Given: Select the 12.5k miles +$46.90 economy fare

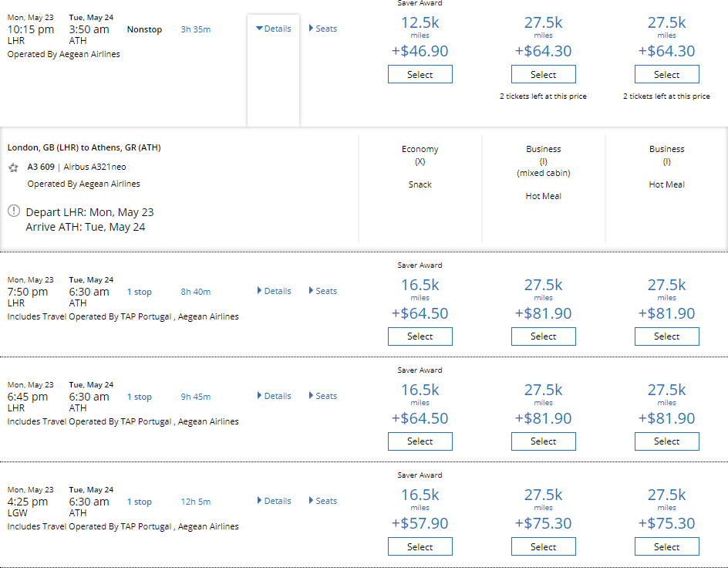Looking at the screenshot, I should point(420,74).
